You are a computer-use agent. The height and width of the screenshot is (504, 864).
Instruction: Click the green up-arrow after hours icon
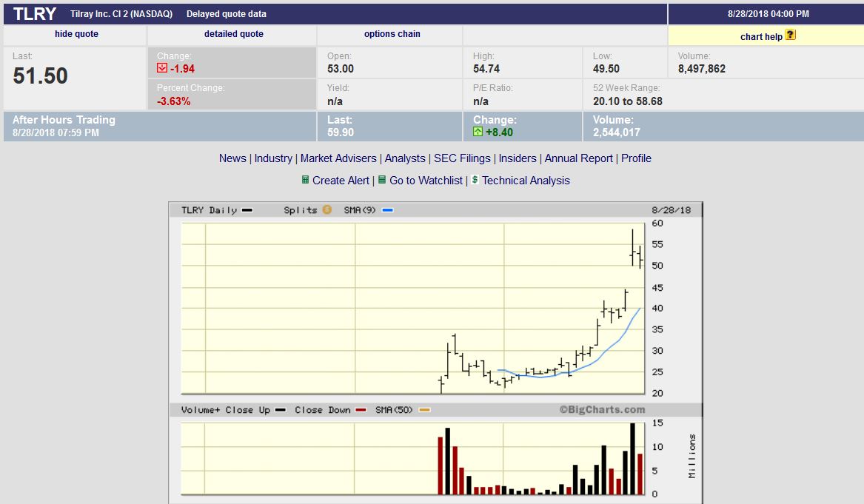coord(478,132)
